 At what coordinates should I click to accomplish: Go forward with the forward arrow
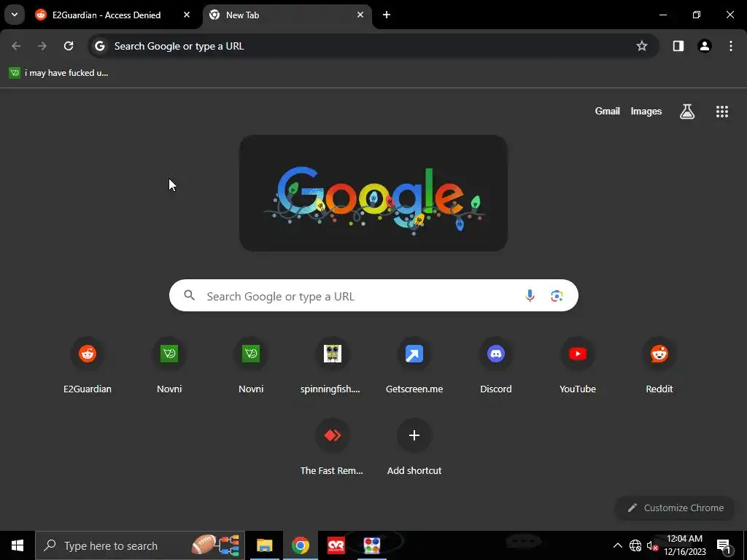(x=42, y=46)
